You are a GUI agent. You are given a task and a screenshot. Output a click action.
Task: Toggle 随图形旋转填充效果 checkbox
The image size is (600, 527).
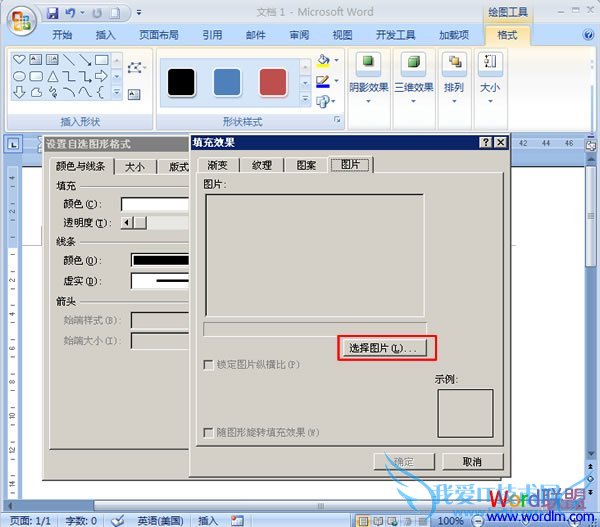click(208, 432)
